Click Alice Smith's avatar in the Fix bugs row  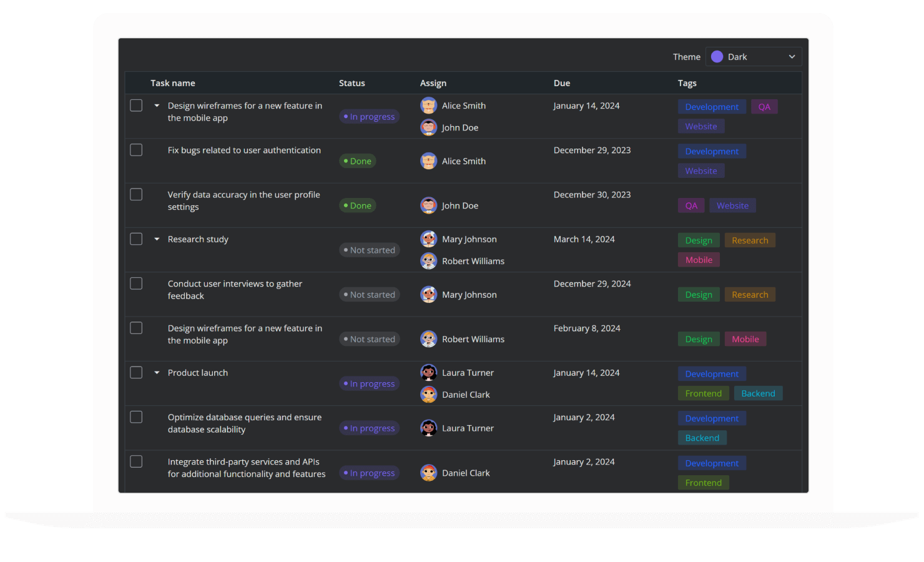coord(428,161)
